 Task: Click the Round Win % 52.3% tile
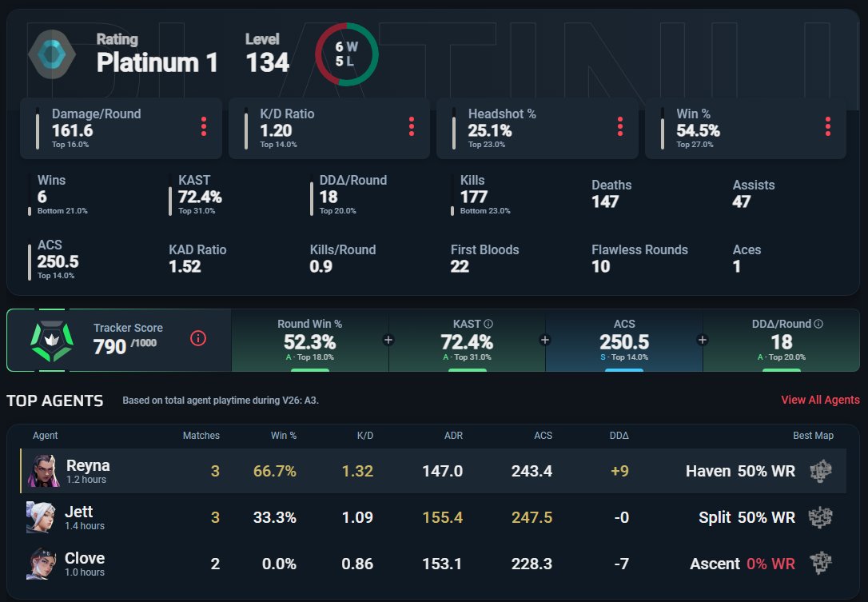(x=310, y=340)
